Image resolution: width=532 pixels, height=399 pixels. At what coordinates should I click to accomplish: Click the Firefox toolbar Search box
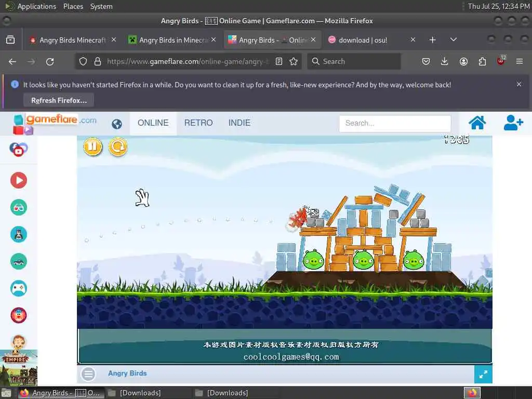pos(354,61)
